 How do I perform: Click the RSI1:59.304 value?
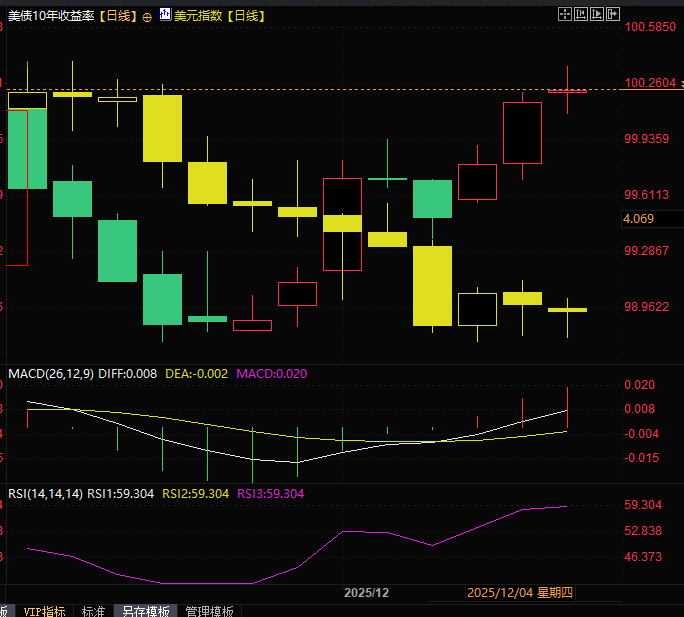[120, 494]
